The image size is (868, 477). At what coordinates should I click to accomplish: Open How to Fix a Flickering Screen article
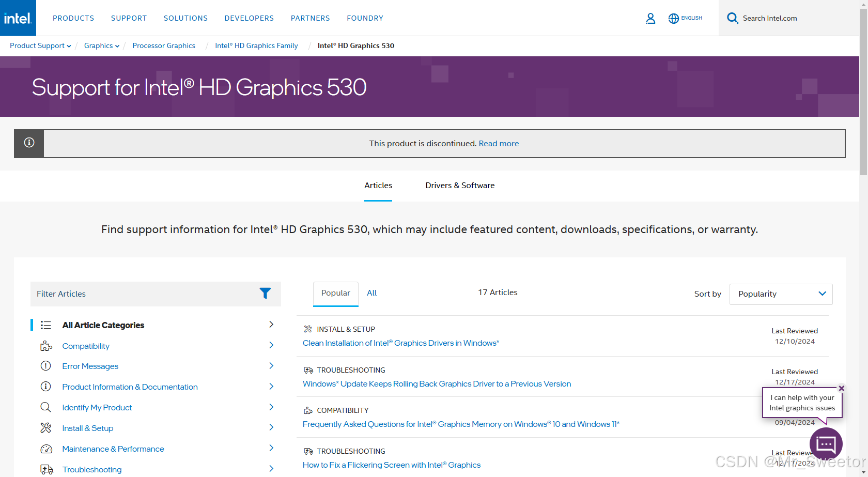pos(392,465)
